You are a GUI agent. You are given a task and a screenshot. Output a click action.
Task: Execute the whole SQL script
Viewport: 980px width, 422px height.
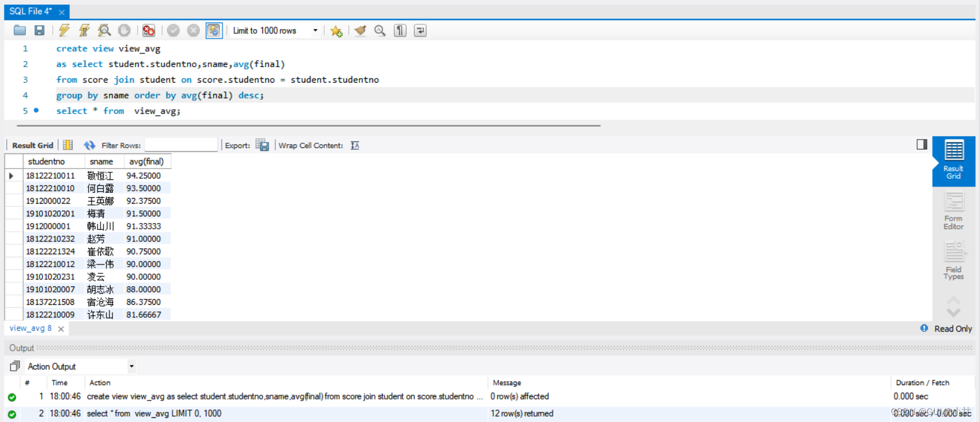(64, 30)
